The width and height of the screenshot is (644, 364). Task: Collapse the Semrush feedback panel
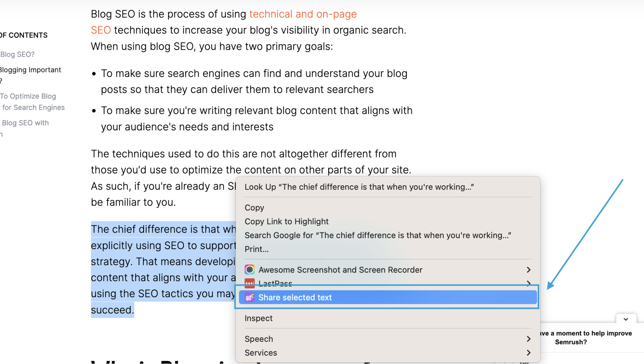click(625, 319)
